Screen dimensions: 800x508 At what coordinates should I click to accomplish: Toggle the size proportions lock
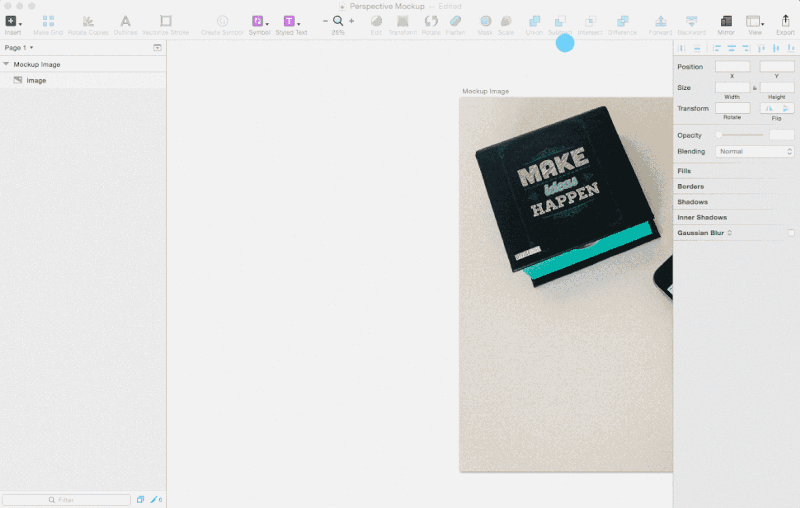click(x=755, y=88)
